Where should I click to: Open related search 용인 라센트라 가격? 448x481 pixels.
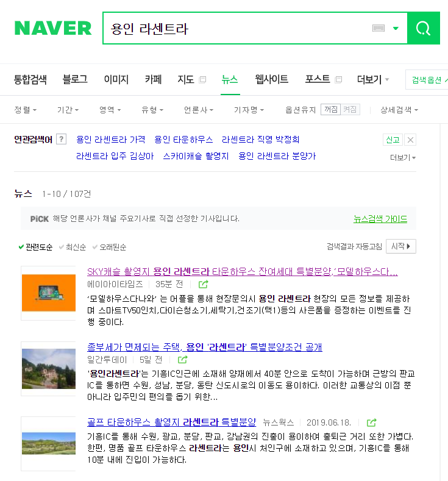(x=111, y=140)
